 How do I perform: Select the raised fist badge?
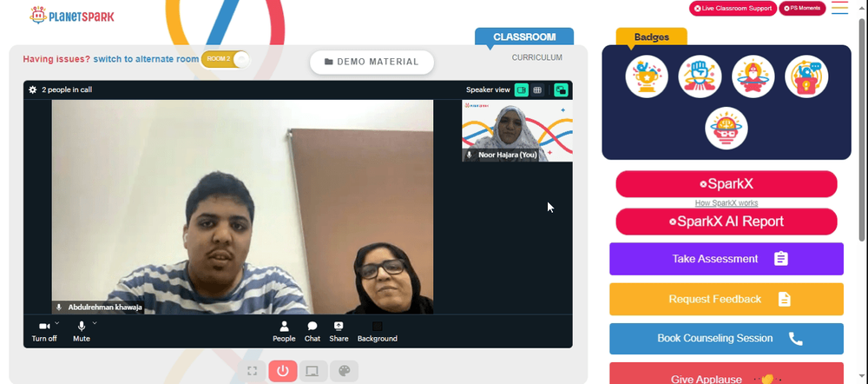pos(700,76)
